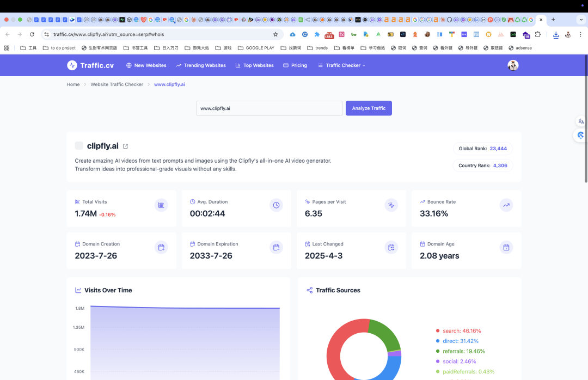
Task: Click the Pages per Visit cursor icon
Action: [391, 205]
